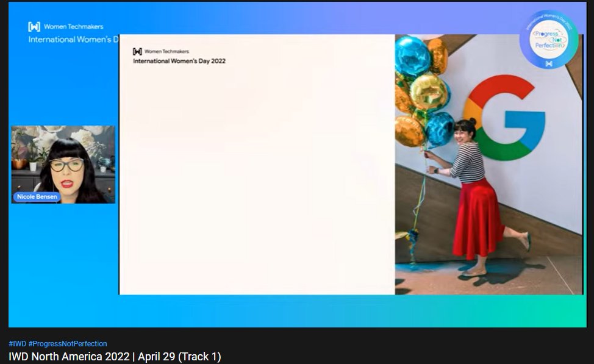This screenshot has width=594, height=364.
Task: Click the small Women Techmakers mark below the badge
Action: coord(549,63)
